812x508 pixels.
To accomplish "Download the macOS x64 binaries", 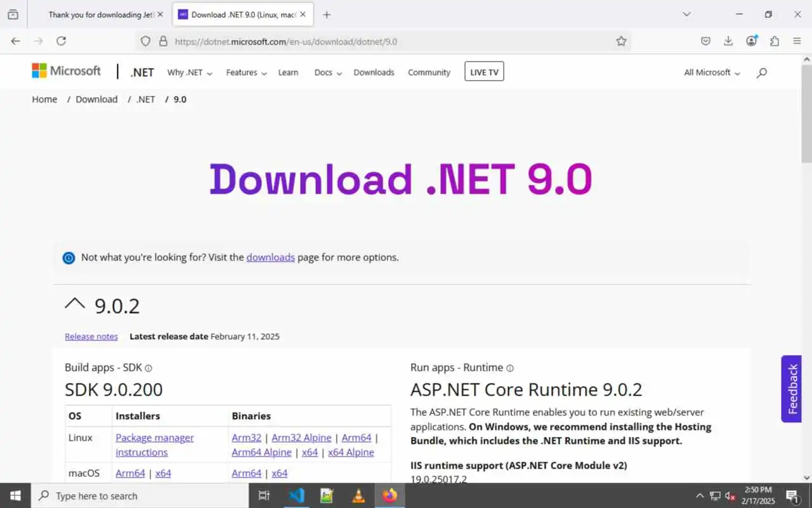I will 280,473.
